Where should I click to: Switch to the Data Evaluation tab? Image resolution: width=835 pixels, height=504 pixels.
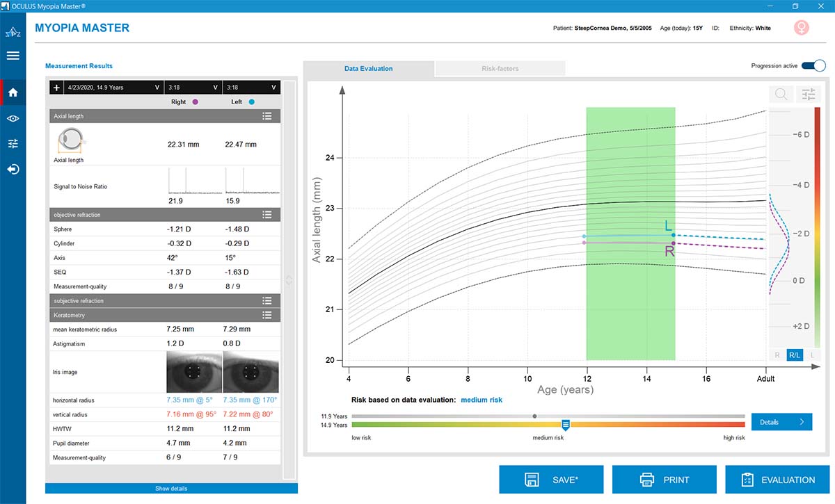(x=369, y=69)
